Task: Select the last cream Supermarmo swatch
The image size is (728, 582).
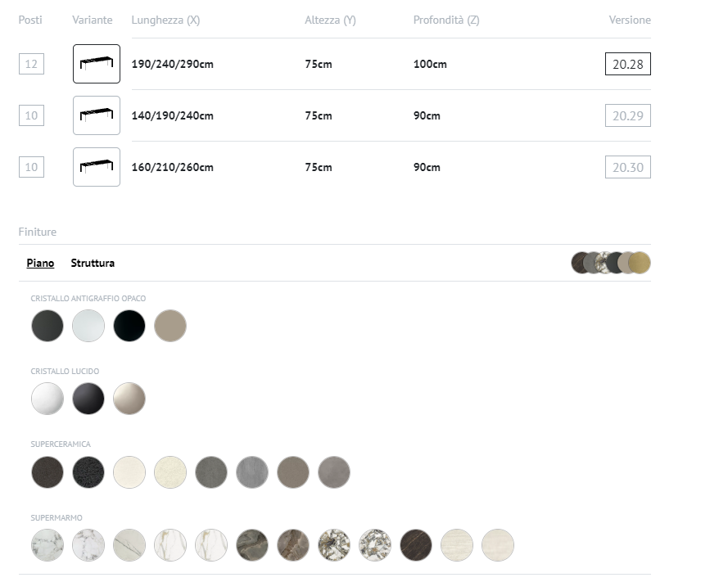Action: [498, 545]
